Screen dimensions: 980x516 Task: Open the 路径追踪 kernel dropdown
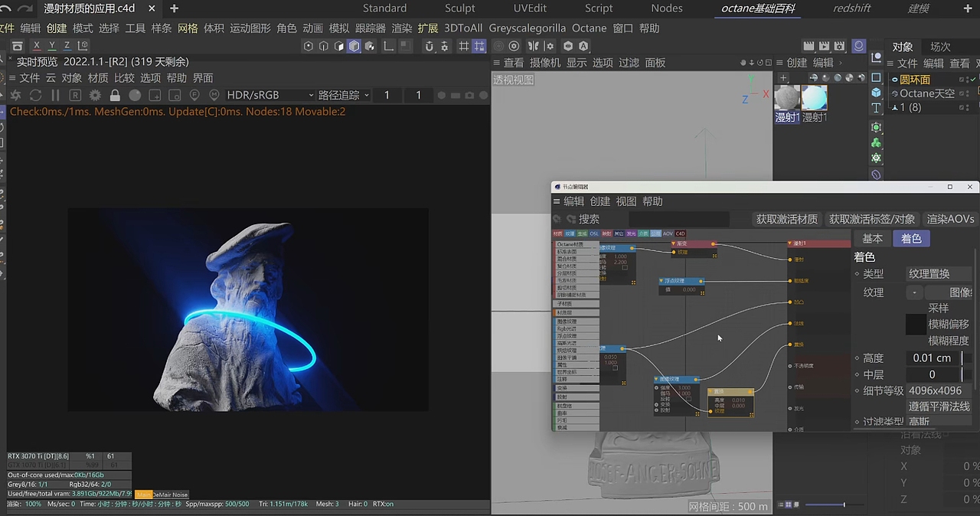tap(344, 95)
